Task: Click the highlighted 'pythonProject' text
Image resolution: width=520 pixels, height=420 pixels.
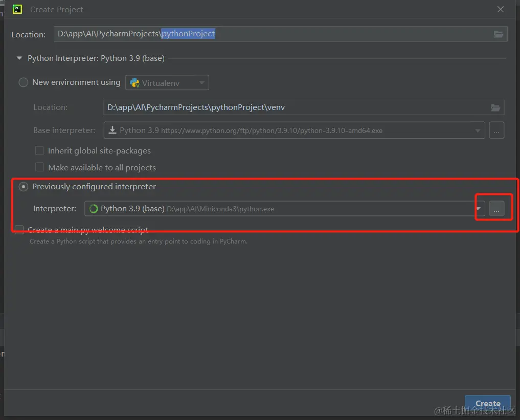Action: point(188,33)
